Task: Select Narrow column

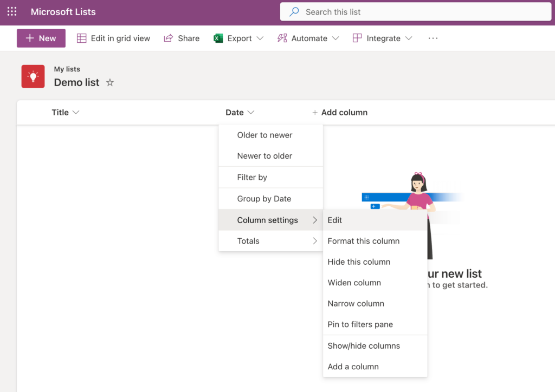Action: click(x=375, y=304)
